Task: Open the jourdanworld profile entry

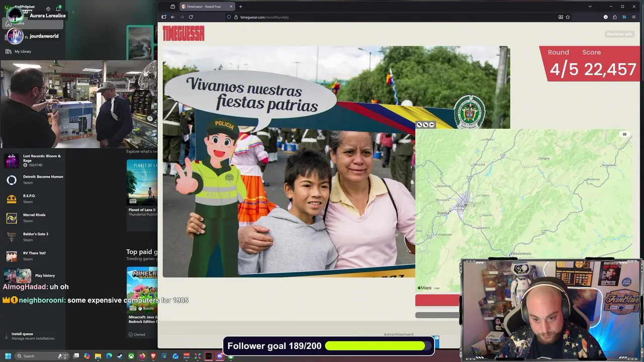Action: pos(33,36)
